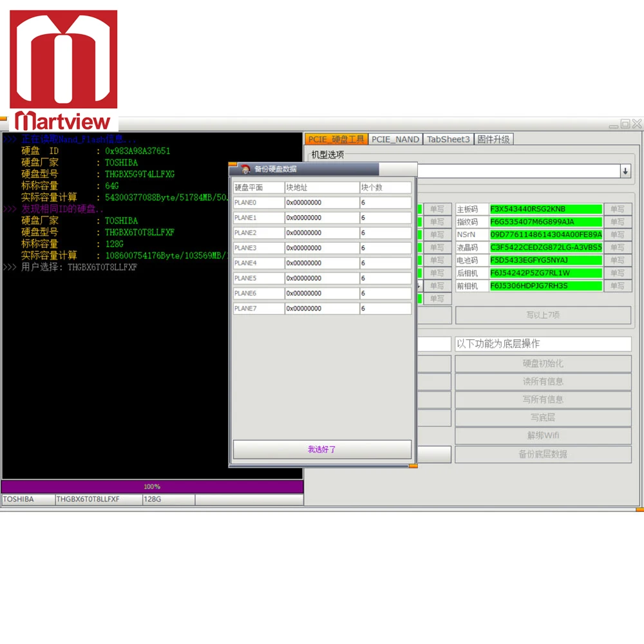Click PLANE6 block count field
This screenshot has width=644, height=644.
385,293
